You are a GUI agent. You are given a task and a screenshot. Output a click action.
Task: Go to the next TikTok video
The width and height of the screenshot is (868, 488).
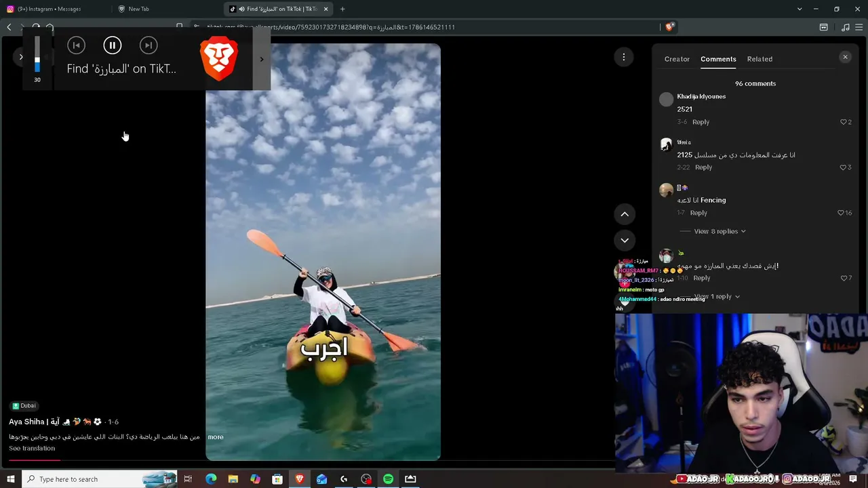625,240
